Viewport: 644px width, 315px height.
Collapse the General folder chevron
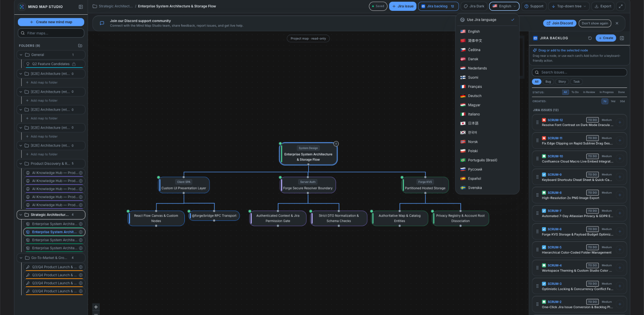click(21, 55)
